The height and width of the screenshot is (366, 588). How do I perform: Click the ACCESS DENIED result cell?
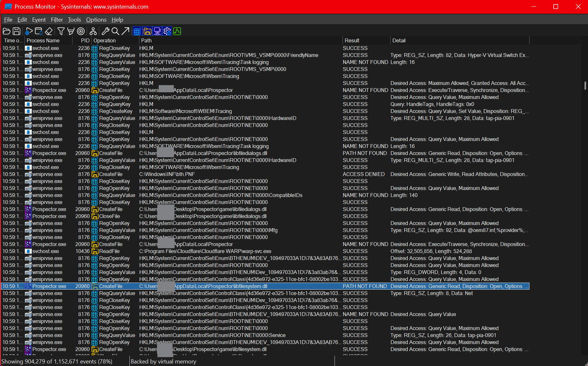click(364, 174)
